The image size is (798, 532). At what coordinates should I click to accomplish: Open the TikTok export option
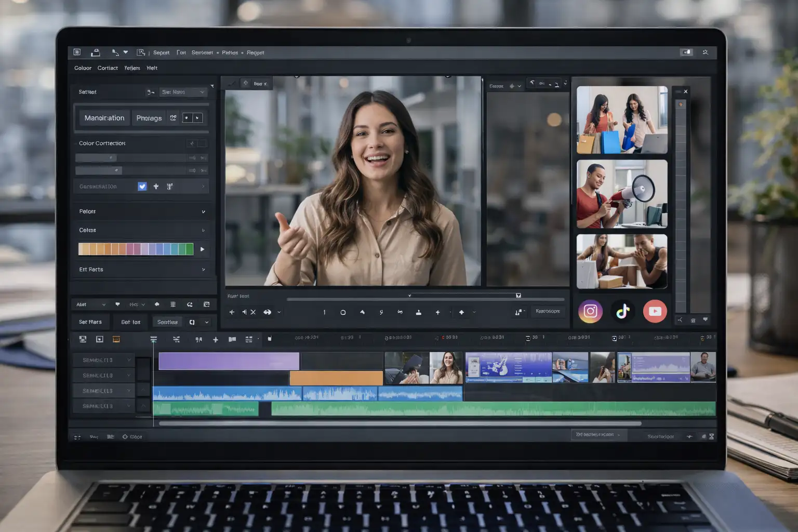622,311
